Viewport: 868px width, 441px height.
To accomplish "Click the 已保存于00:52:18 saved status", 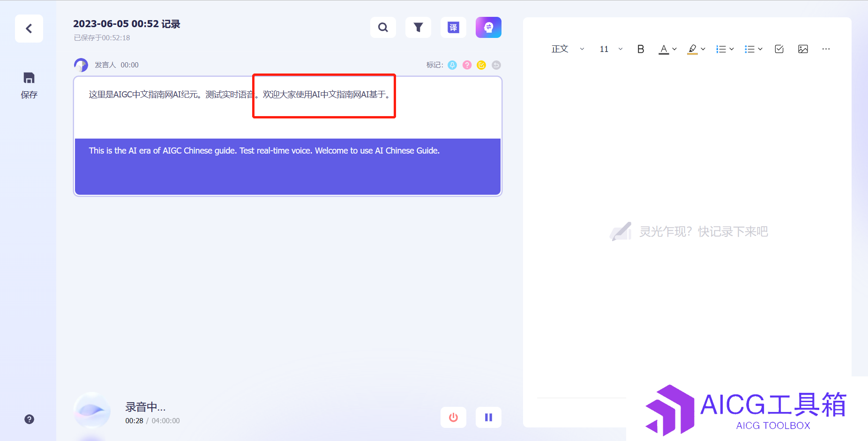I will 102,38.
